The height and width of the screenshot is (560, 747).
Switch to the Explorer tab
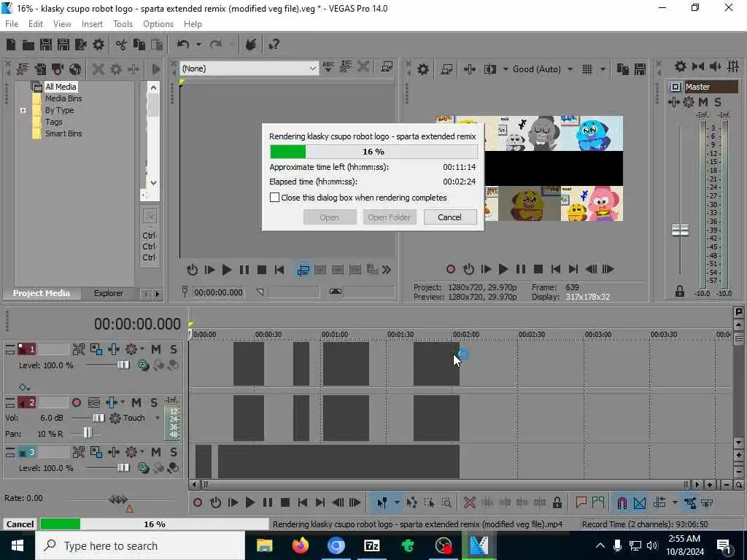(x=109, y=293)
